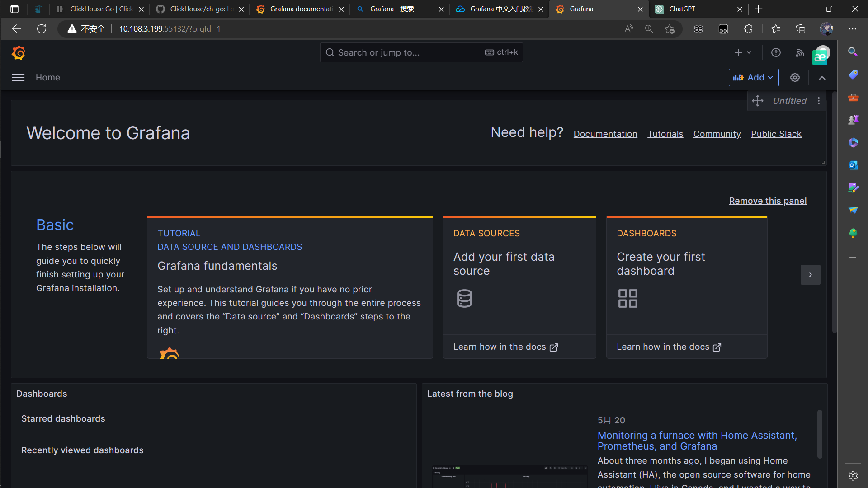The width and height of the screenshot is (868, 488).
Task: Click the Home breadcrumb
Action: pos(48,78)
